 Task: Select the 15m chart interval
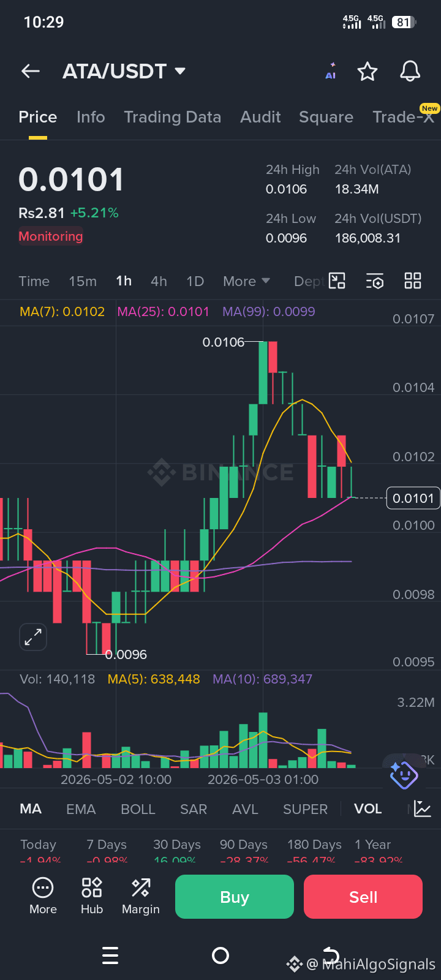(x=83, y=281)
